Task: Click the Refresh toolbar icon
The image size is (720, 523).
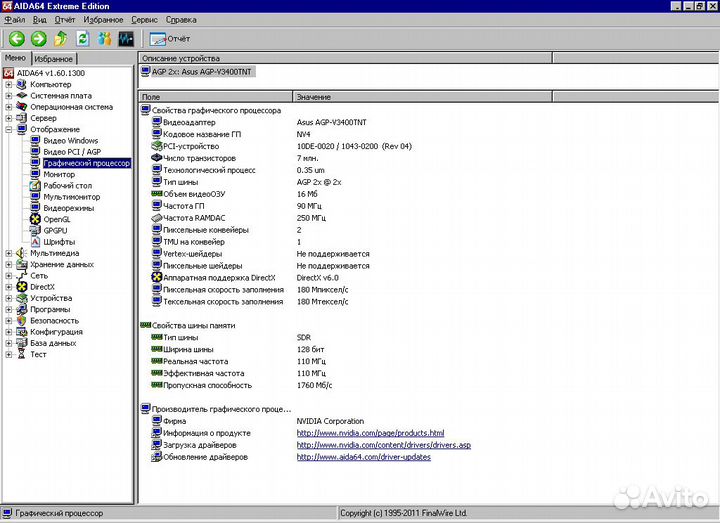Action: tap(83, 39)
